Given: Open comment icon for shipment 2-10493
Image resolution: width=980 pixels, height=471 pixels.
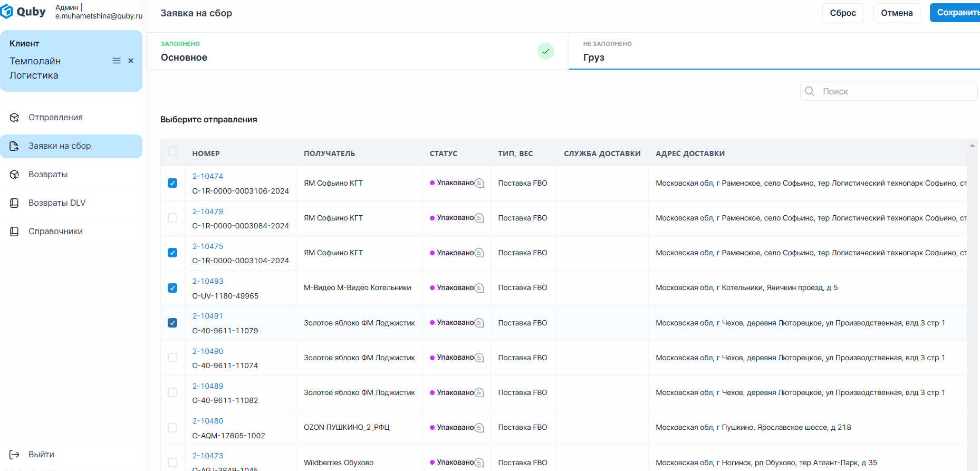Looking at the screenshot, I should click(x=479, y=288).
